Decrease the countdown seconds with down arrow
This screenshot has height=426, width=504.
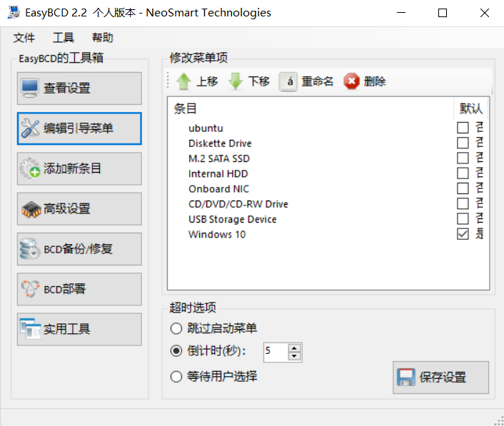click(x=294, y=356)
